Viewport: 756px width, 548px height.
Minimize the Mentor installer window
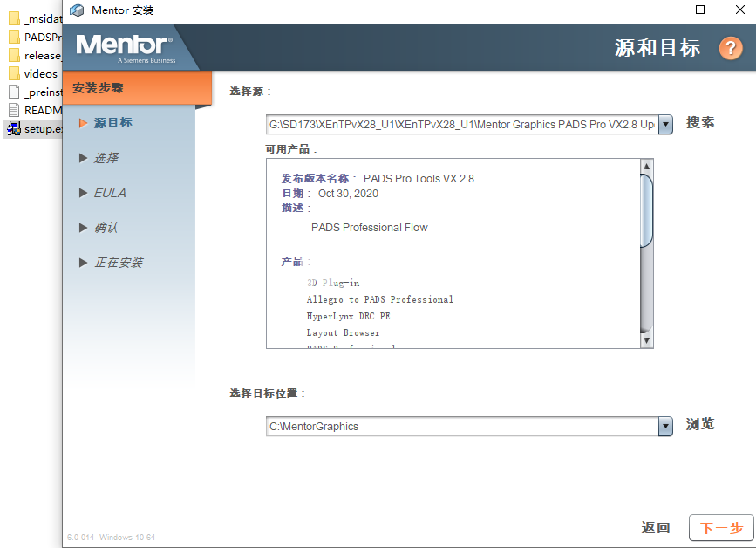pyautogui.click(x=661, y=10)
